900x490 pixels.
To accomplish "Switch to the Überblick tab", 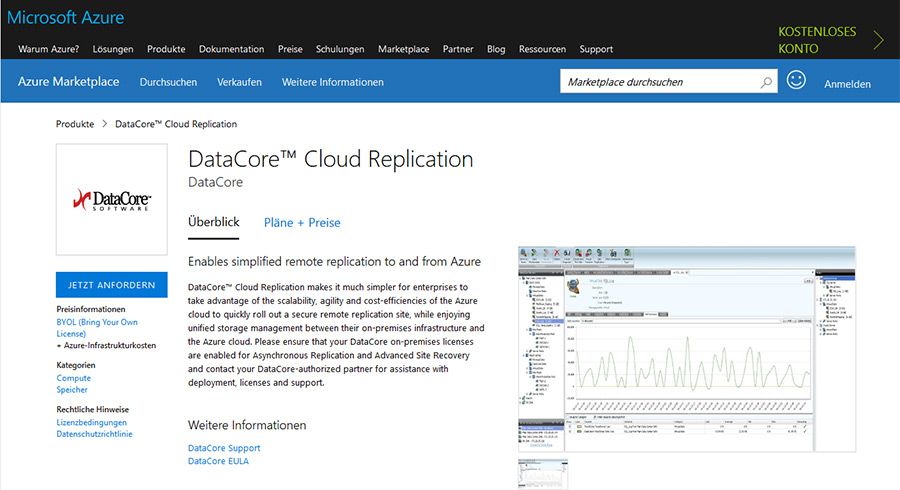I will (x=214, y=223).
